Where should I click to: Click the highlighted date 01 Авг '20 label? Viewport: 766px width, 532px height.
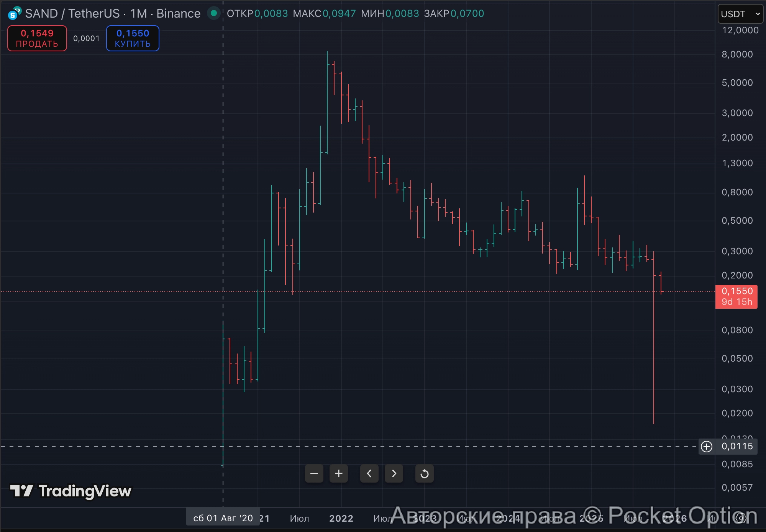[223, 518]
